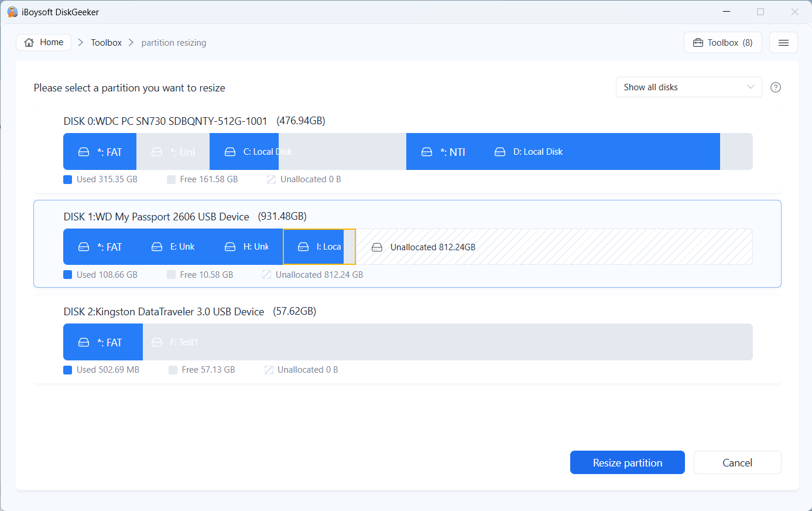The image size is (812, 511).
Task: Open the hamburger menu button
Action: coord(783,43)
